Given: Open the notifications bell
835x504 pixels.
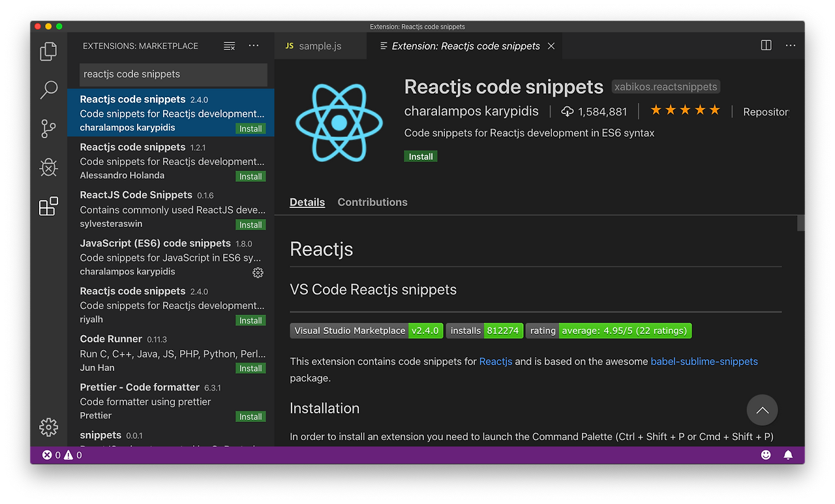Looking at the screenshot, I should click(x=788, y=454).
